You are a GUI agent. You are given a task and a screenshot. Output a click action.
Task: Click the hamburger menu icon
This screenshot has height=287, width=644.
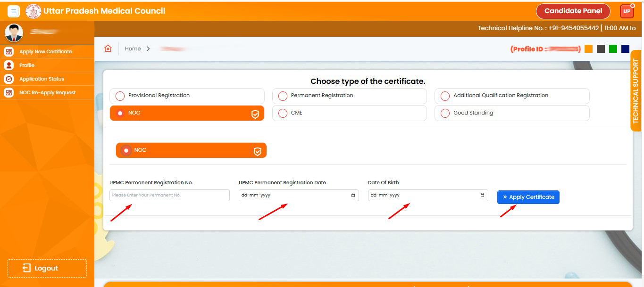[x=14, y=11]
